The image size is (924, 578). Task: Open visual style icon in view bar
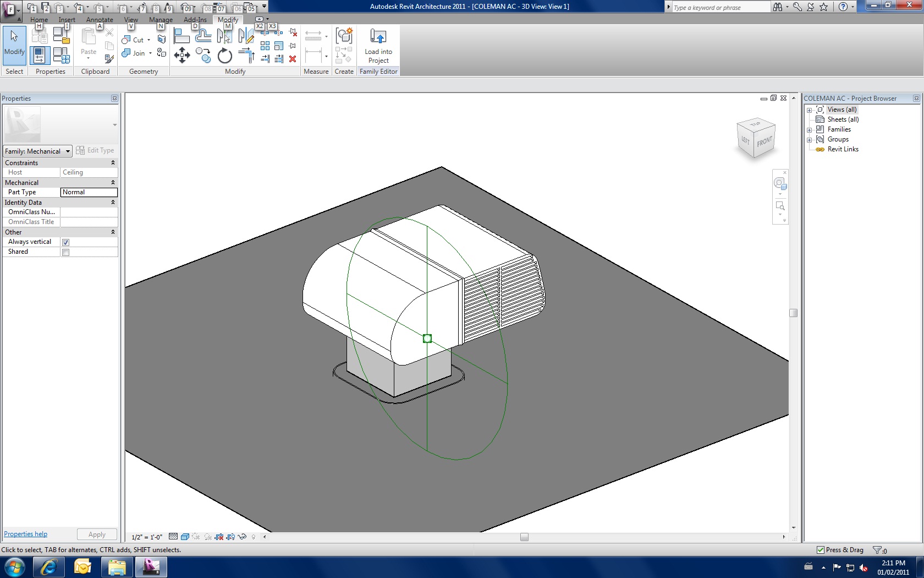185,537
